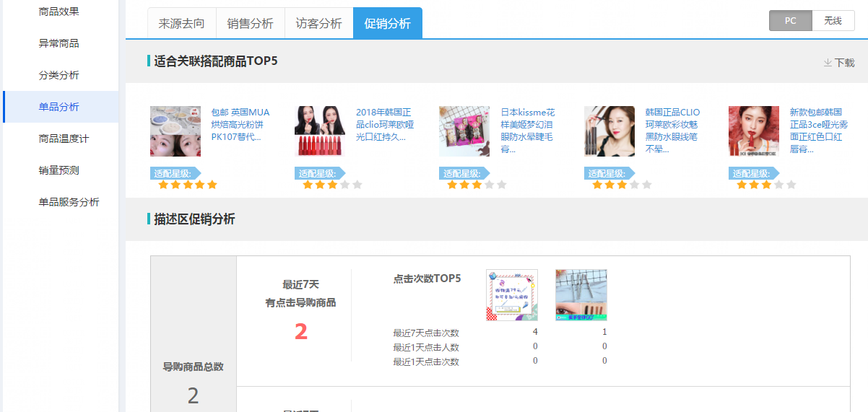Open the 3ce lipstick product thumbnail
Screen dimensions: 868x412
pos(754,131)
